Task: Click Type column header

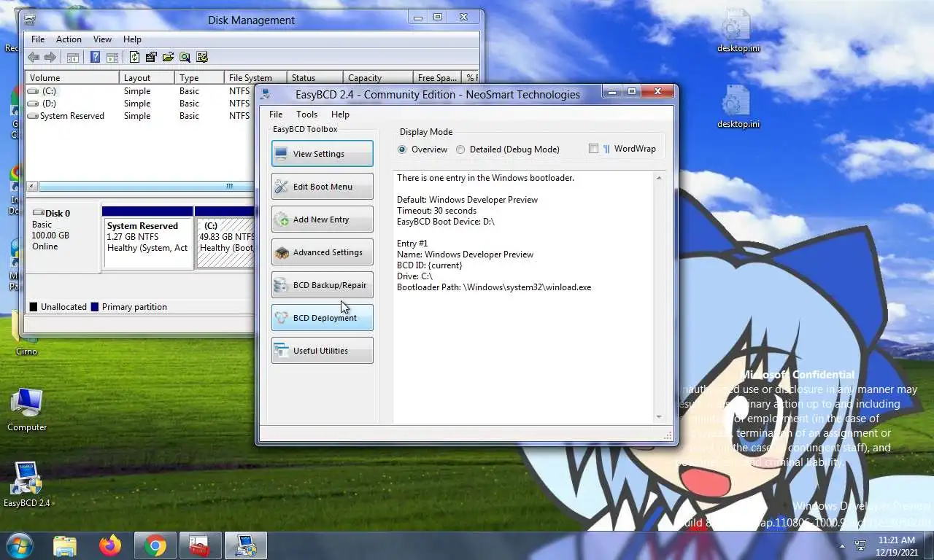Action: [x=200, y=78]
